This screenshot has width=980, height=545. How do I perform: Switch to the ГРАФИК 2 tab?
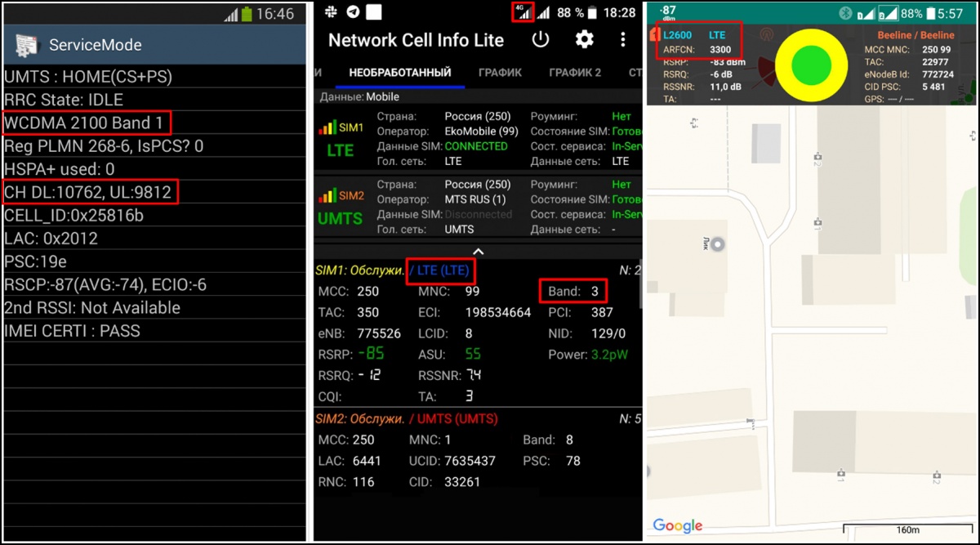coord(575,73)
